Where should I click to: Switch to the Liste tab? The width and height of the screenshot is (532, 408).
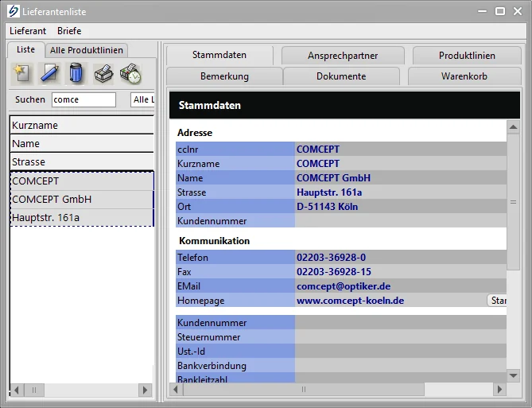(x=25, y=49)
